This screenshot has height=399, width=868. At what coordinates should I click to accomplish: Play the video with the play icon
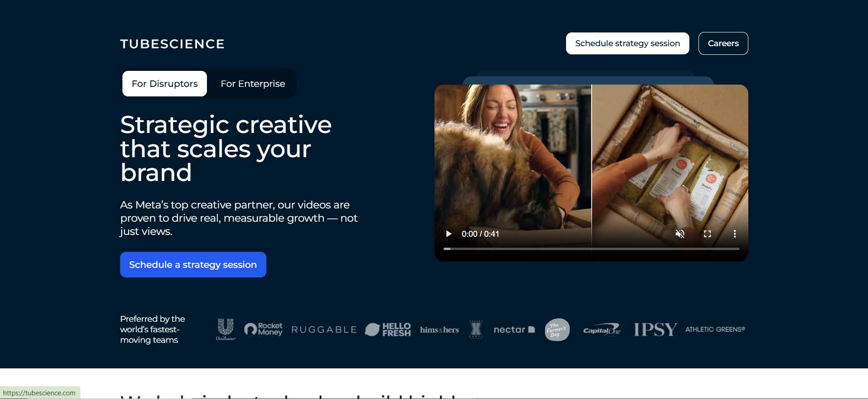point(449,234)
